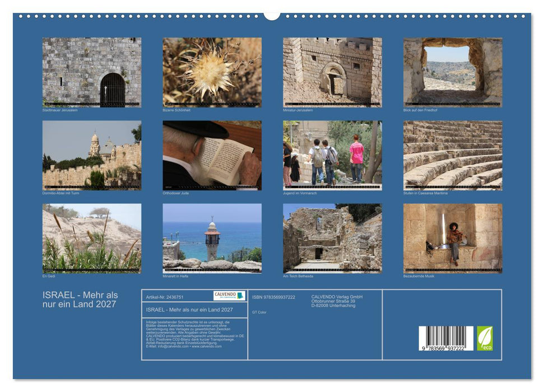Click the ISBN barcode
The image size is (544, 392).
[x=446, y=338]
